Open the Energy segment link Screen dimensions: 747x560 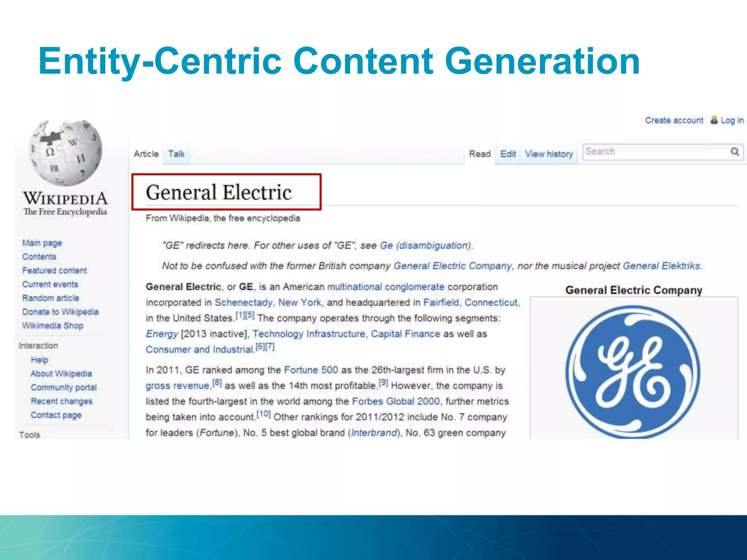[x=162, y=334]
